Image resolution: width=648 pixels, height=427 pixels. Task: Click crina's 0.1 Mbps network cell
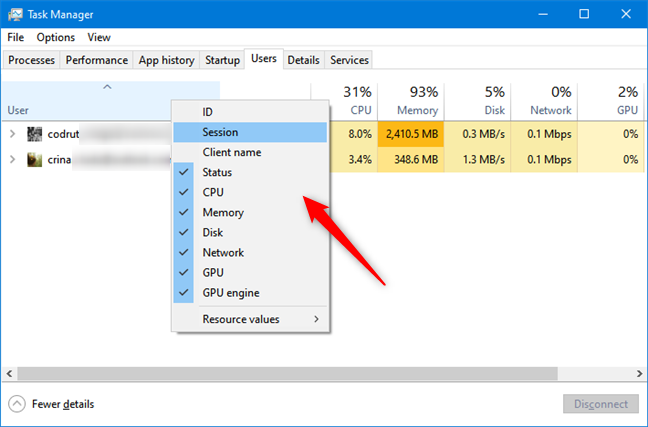coord(544,160)
